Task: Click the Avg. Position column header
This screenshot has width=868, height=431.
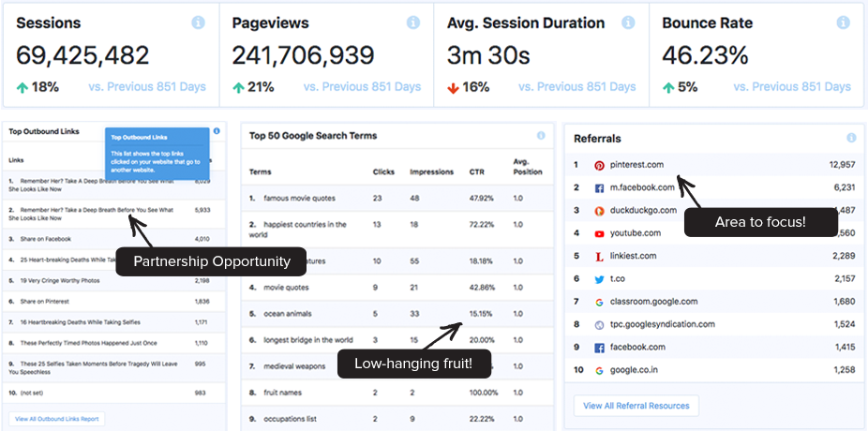Action: click(528, 166)
